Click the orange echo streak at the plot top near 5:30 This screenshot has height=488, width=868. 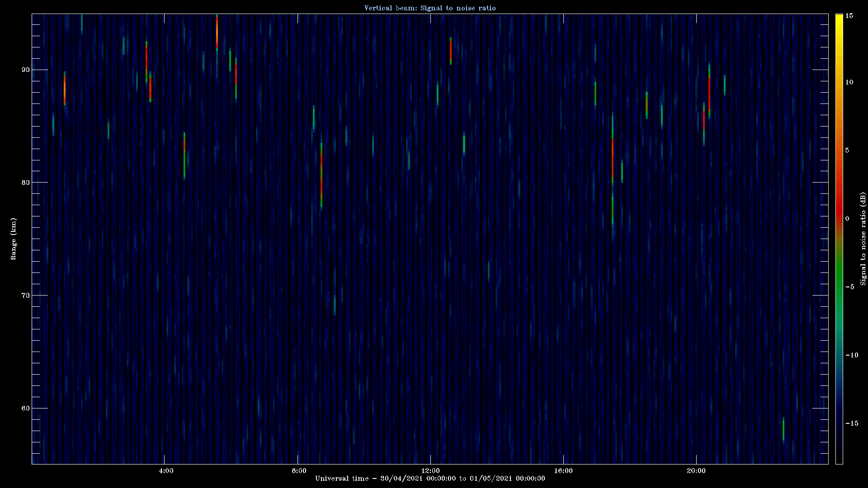217,32
